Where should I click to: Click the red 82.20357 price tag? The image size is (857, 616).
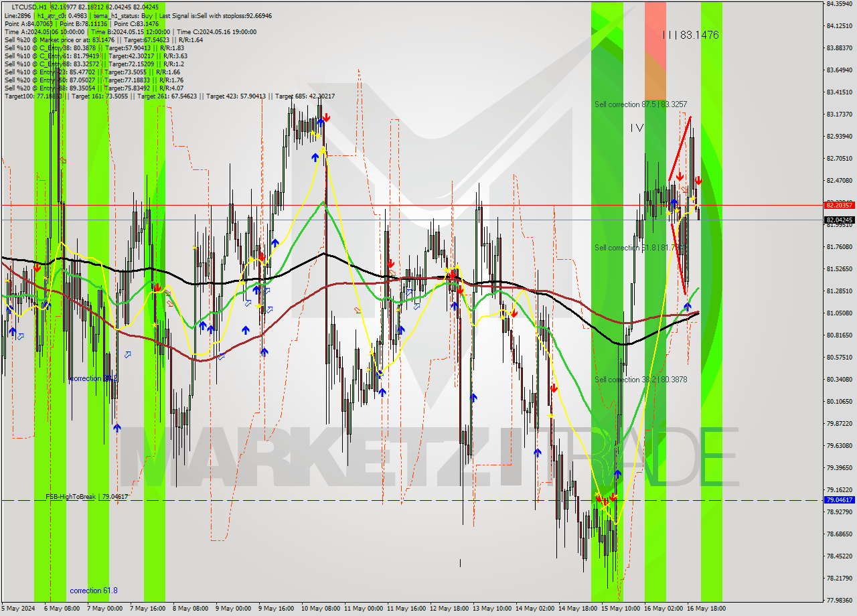pos(840,206)
